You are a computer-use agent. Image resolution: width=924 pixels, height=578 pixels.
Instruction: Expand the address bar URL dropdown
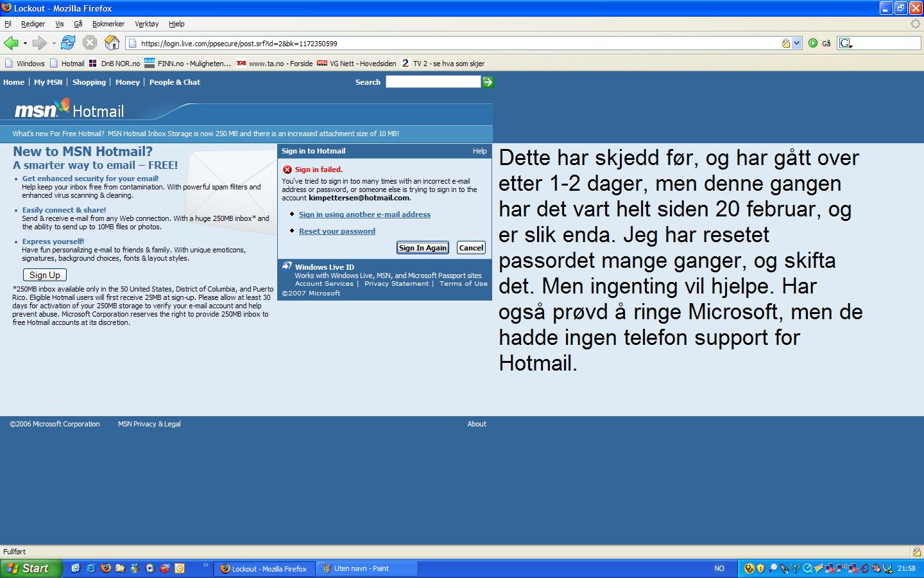797,44
